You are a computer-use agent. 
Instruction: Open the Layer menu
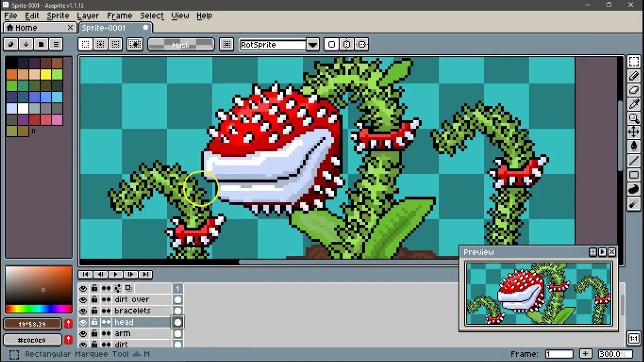click(x=88, y=16)
